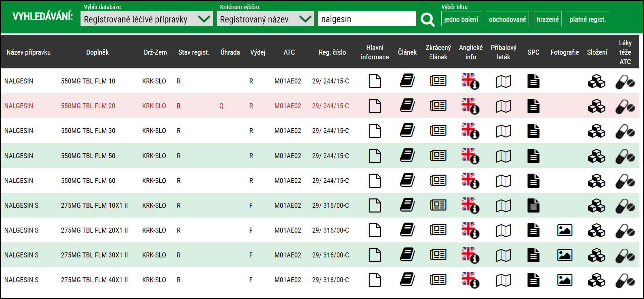Toggle the 'jedno balení' filter
The width and height of the screenshot is (644, 299).
(x=461, y=19)
